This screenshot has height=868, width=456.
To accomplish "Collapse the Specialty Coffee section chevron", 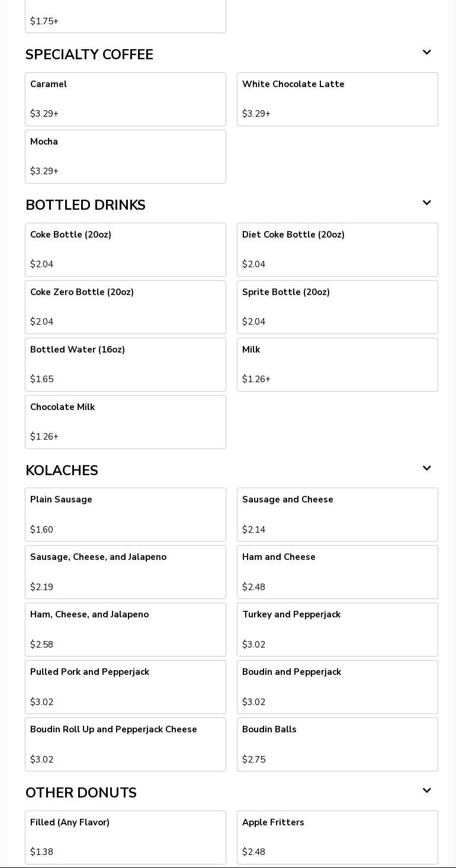I will click(x=426, y=53).
